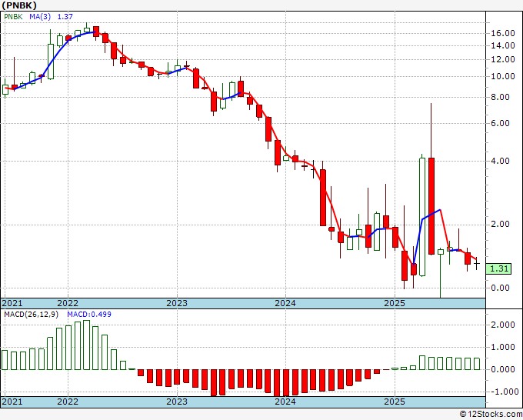Click the MACD:0.499 value label
The image size is (523, 420).
click(89, 315)
